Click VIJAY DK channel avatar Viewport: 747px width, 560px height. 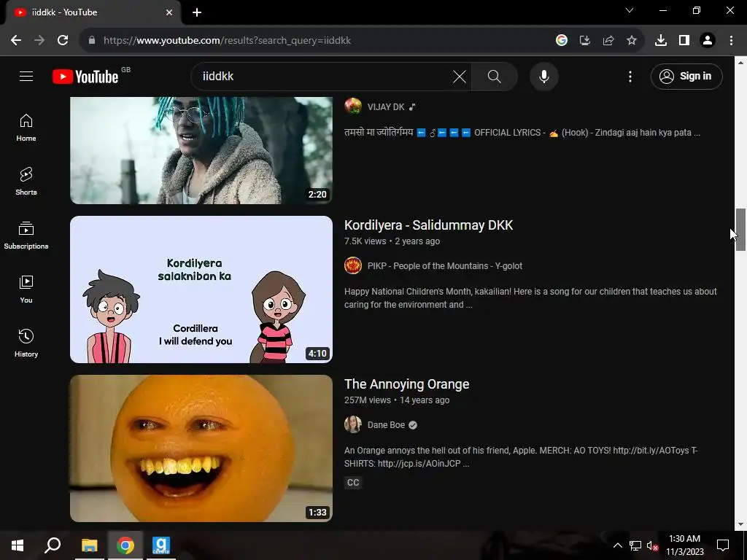coord(353,106)
